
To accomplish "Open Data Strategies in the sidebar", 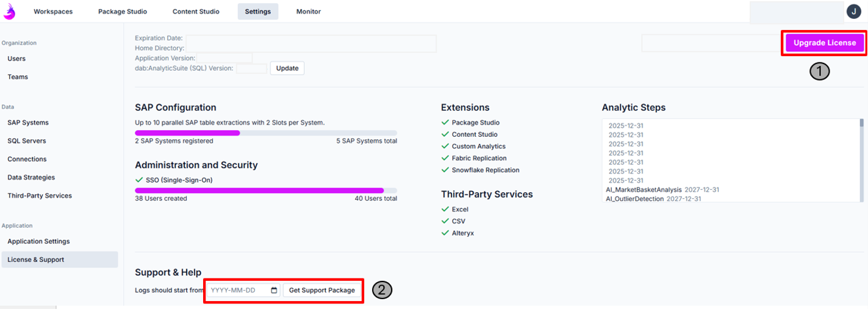I will 31,178.
